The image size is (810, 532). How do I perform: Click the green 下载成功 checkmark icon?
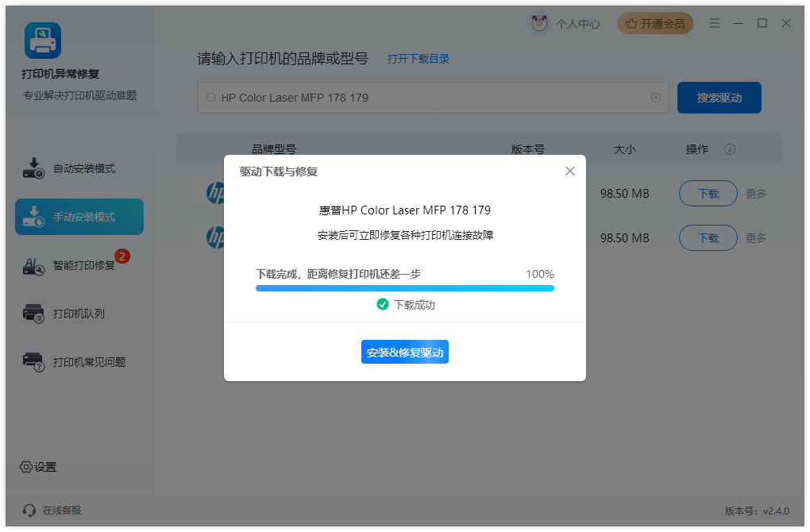[383, 304]
